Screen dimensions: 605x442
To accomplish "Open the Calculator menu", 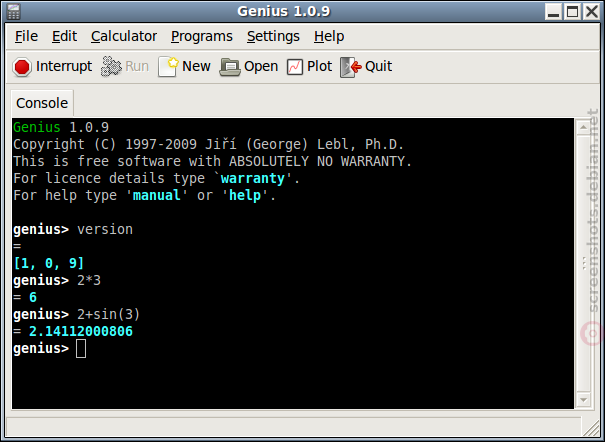I will click(x=124, y=36).
